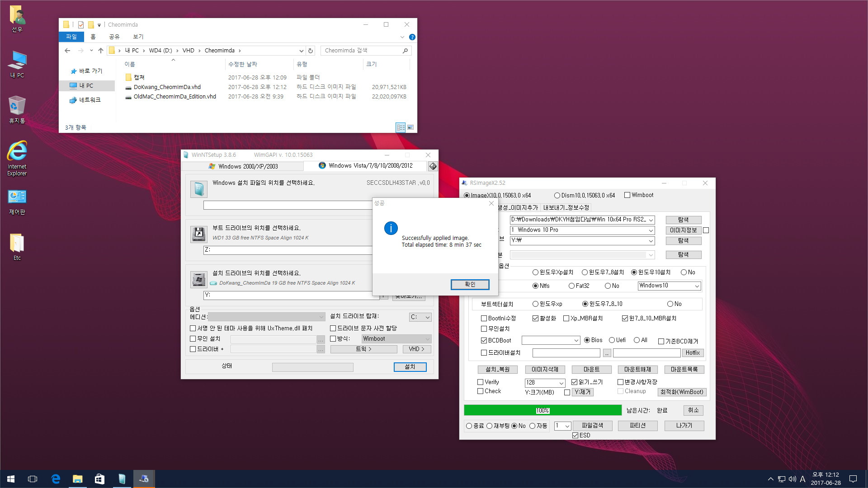Viewport: 868px width, 488px height.
Task: Toggle the Verify checkbox
Action: 481,382
